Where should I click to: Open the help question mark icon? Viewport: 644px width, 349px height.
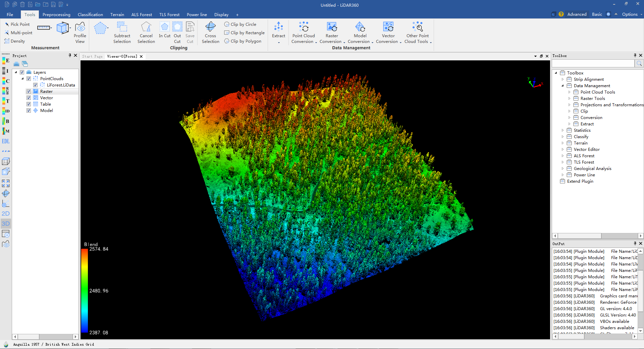(561, 14)
